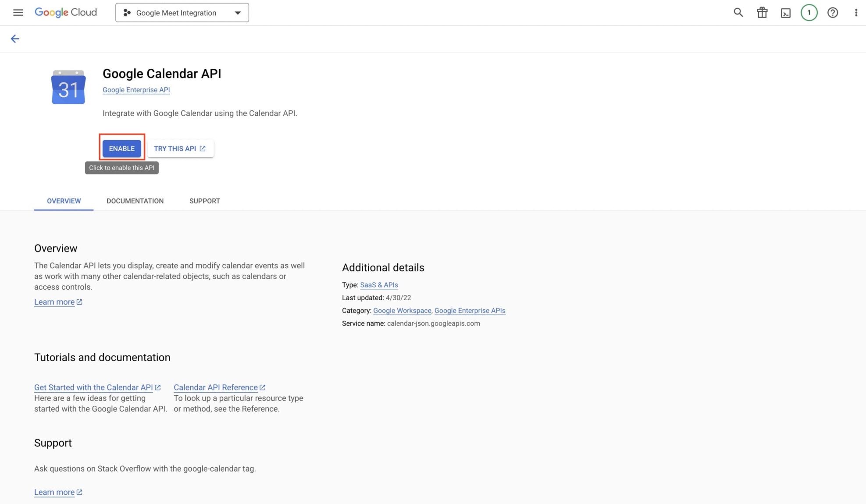Click the Google Calendar 31 logo
This screenshot has width=866, height=504.
click(68, 87)
